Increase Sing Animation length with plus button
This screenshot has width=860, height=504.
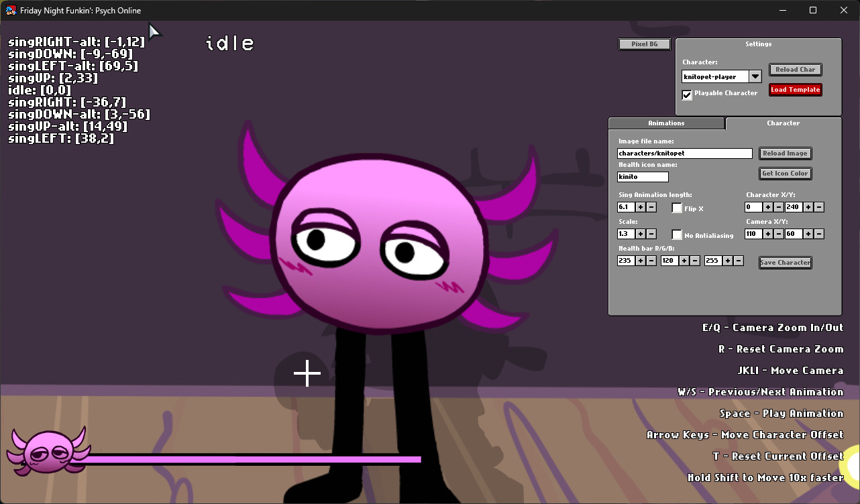click(x=641, y=207)
